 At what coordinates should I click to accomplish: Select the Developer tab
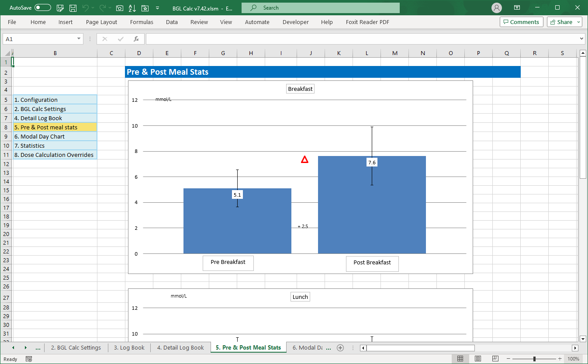click(296, 22)
